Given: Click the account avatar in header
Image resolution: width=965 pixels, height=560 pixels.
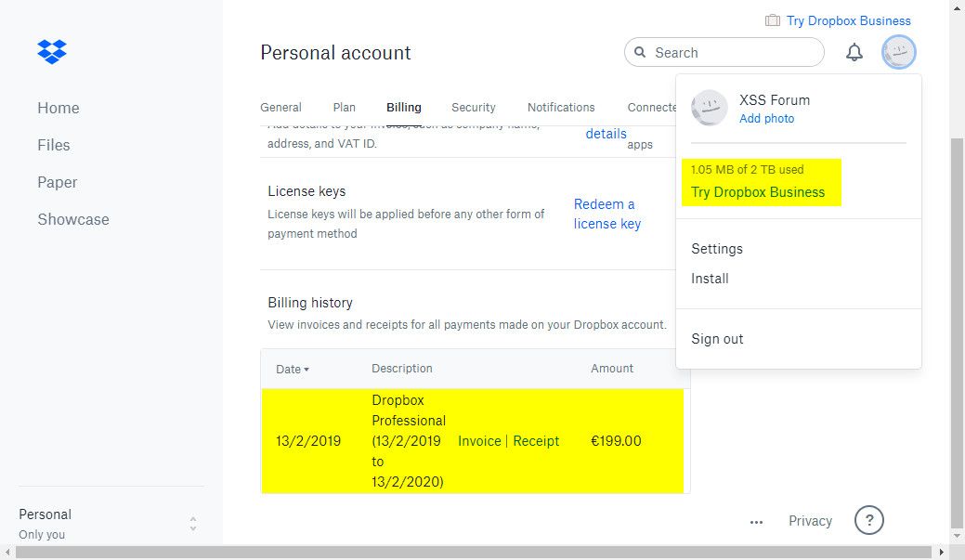Looking at the screenshot, I should 899,53.
